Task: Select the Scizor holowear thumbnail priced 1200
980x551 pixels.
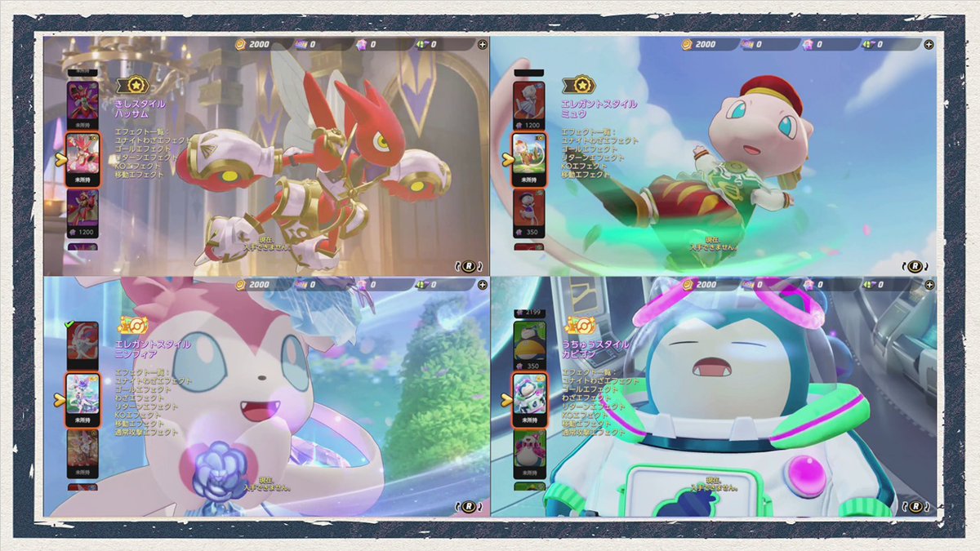Action: [82, 213]
